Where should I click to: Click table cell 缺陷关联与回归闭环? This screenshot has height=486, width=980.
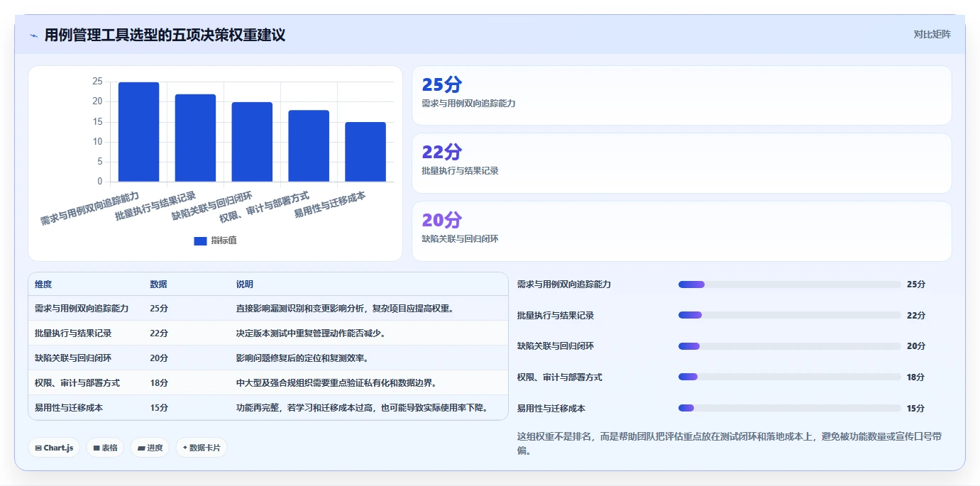pos(73,358)
